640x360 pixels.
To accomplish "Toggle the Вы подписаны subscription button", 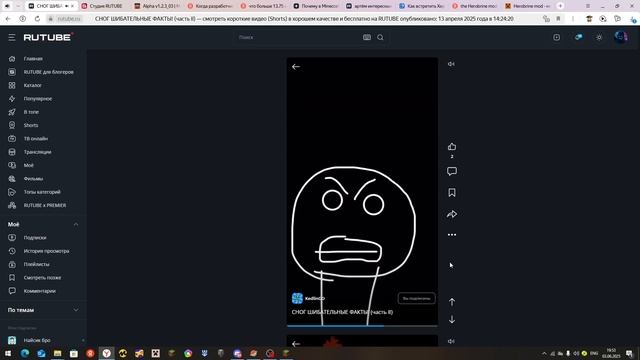I will (x=416, y=298).
